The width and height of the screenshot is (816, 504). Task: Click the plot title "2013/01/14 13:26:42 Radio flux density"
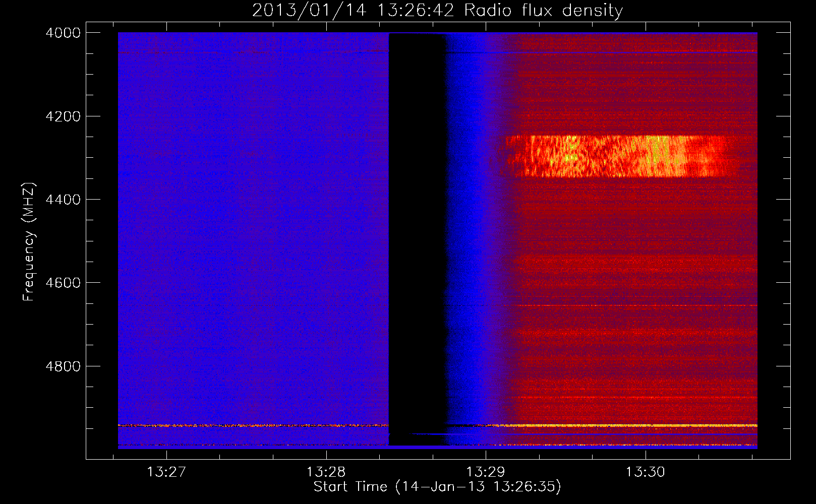[x=437, y=10]
